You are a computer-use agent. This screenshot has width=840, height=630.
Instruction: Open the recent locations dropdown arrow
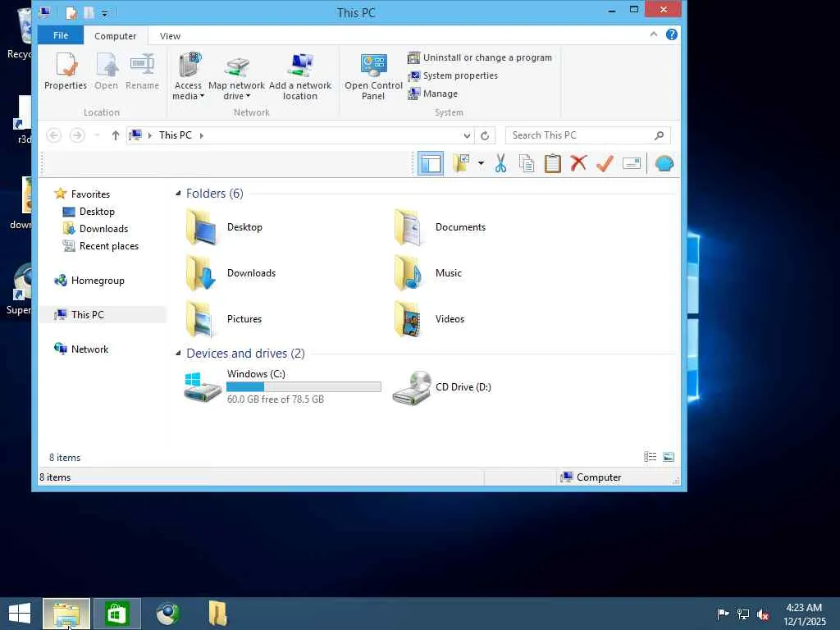click(x=97, y=135)
